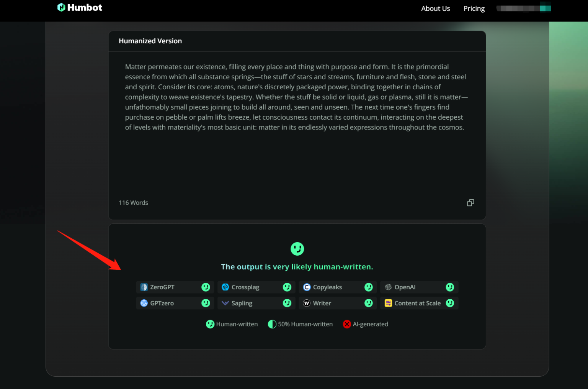Click the GPTzero detector logo icon
The width and height of the screenshot is (588, 389).
[x=144, y=303]
